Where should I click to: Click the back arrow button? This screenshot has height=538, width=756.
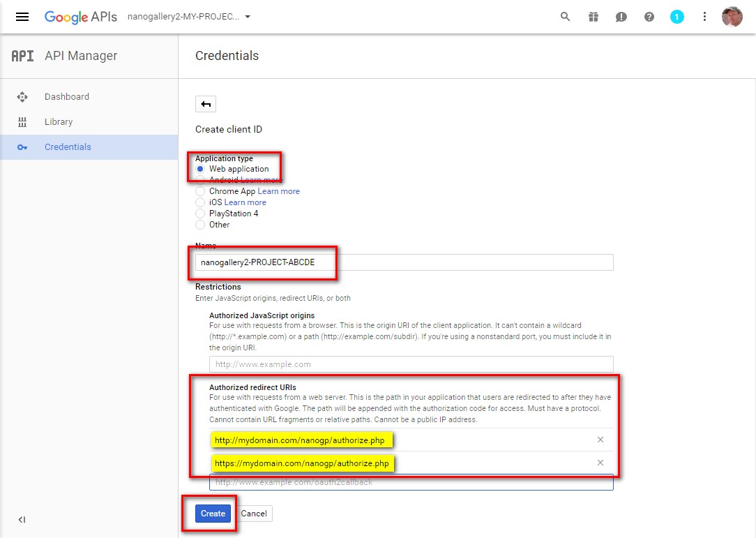[206, 105]
